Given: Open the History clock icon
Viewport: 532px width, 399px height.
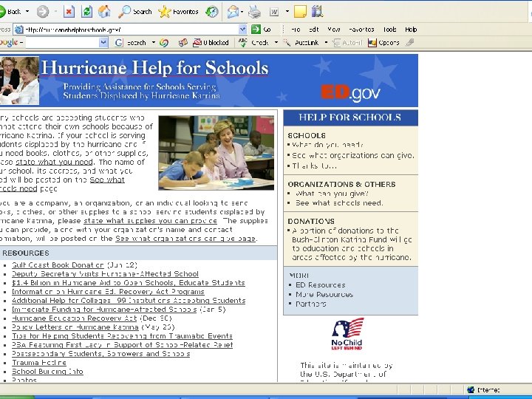Looking at the screenshot, I should click(212, 12).
